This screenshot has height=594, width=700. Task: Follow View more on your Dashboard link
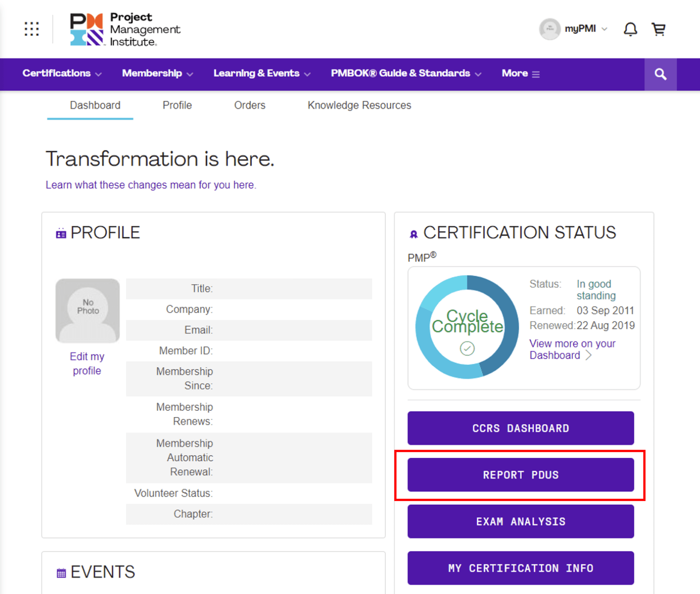pos(572,349)
